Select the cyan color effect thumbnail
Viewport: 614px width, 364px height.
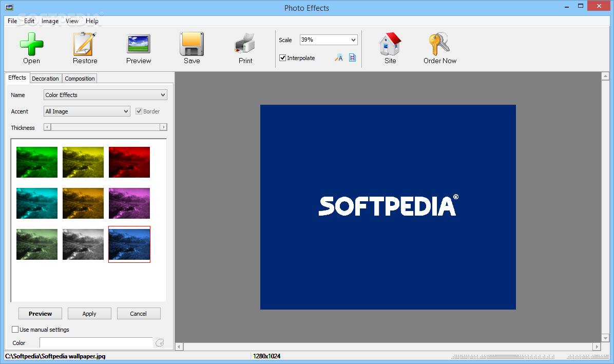click(x=37, y=203)
